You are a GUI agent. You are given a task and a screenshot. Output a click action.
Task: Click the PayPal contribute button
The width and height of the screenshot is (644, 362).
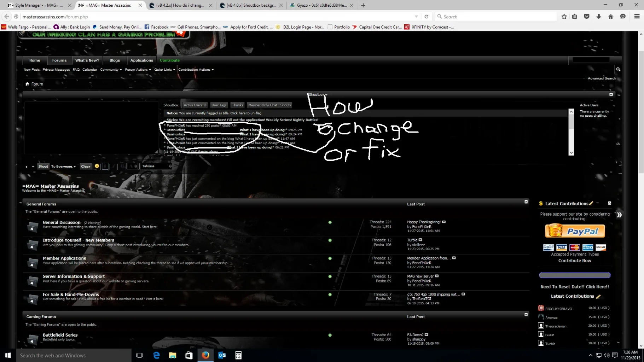click(575, 231)
